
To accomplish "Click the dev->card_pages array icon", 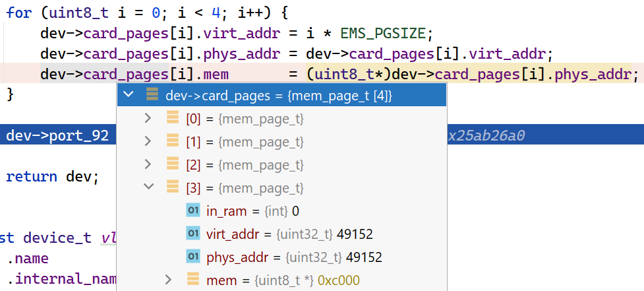I will pyautogui.click(x=152, y=95).
